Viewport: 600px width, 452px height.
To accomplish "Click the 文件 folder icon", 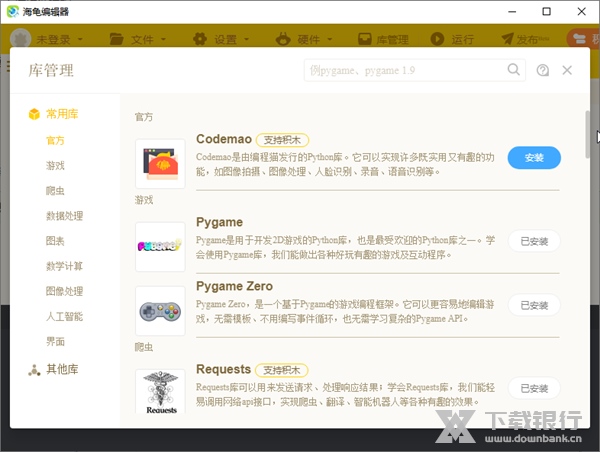I will pos(116,39).
